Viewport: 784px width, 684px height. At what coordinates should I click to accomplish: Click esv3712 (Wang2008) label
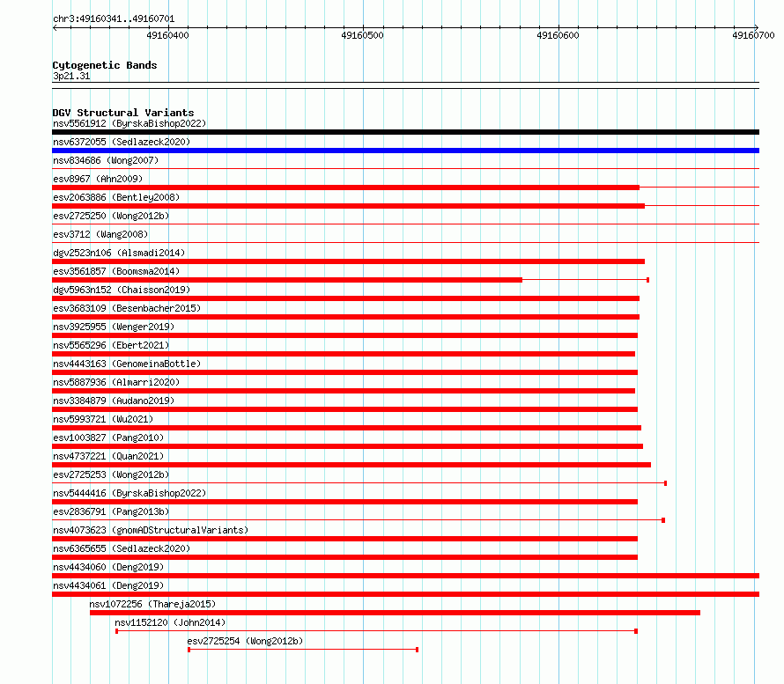click(x=100, y=234)
